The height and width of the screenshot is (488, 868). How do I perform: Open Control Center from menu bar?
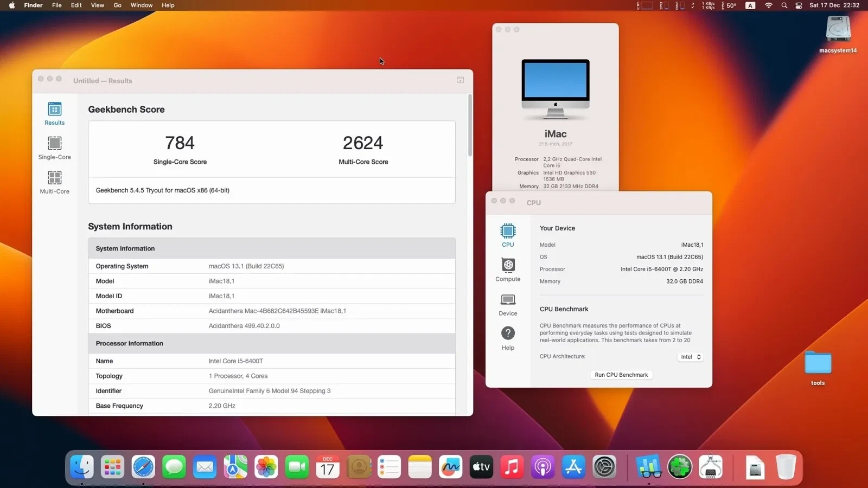click(799, 5)
